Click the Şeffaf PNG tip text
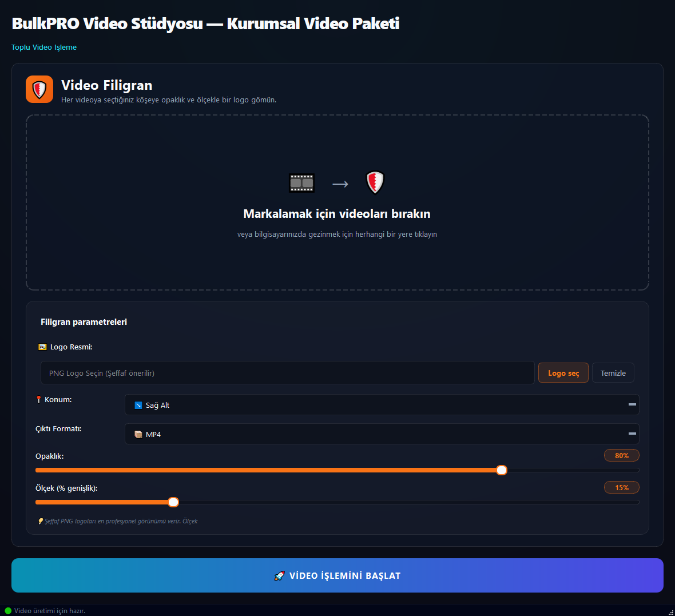 (x=121, y=521)
